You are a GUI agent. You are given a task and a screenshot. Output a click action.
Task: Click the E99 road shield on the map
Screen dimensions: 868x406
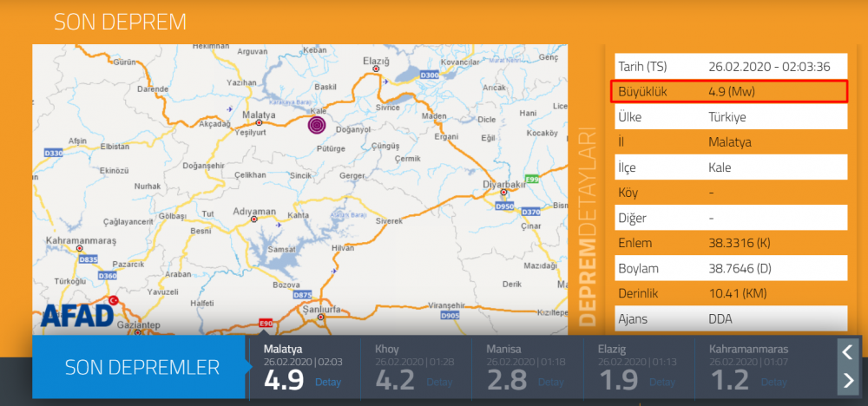532,179
